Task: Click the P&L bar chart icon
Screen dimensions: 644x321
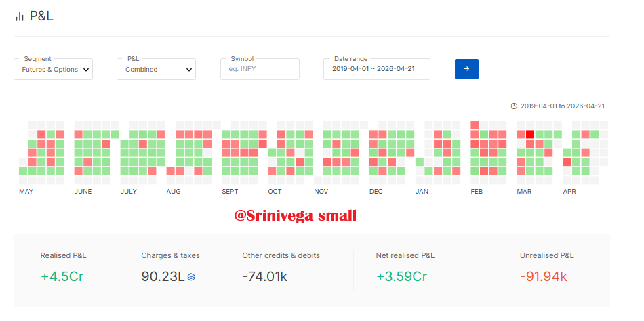Action: tap(19, 16)
